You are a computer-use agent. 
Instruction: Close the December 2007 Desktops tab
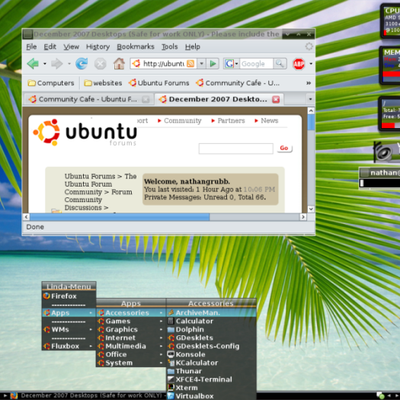coord(276,99)
